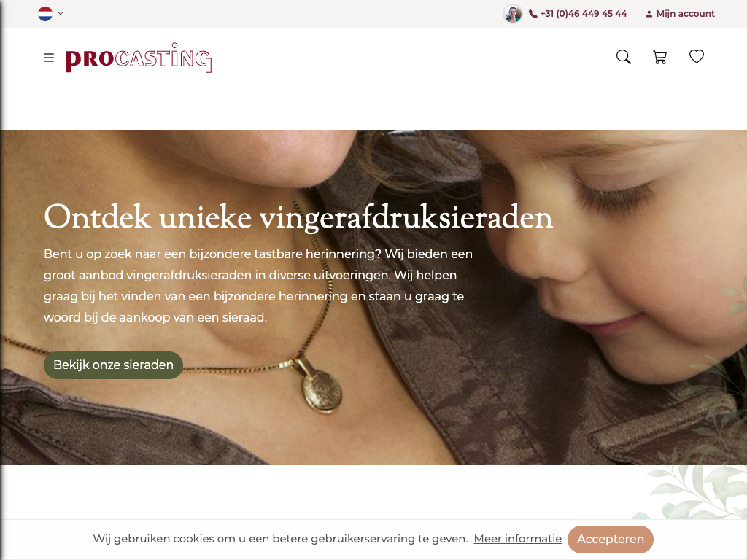The image size is (747, 560).
Task: Click the Mijn account person icon
Action: tap(649, 15)
